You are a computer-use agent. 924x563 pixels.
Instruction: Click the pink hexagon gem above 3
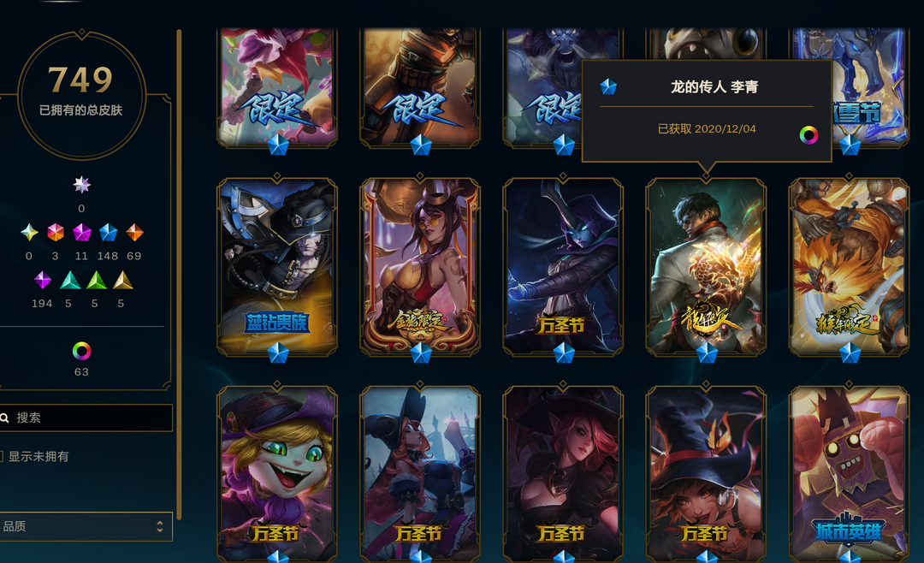coord(56,232)
